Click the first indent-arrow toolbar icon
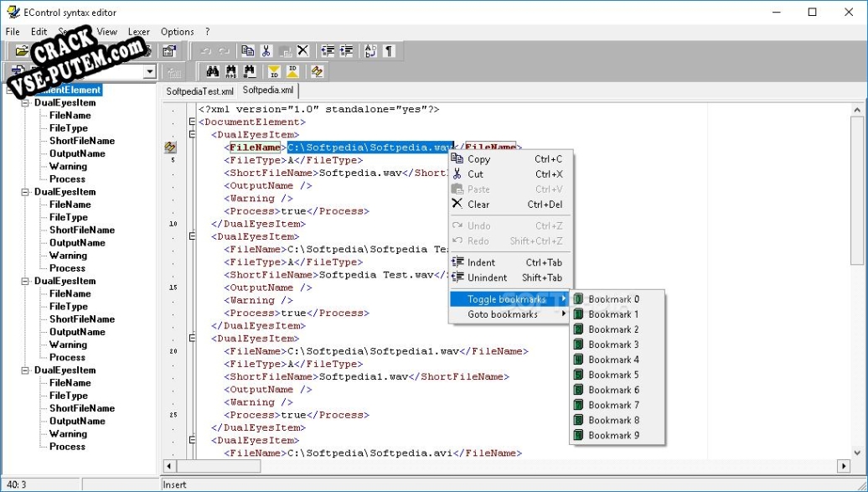The height and width of the screenshot is (492, 868). (328, 51)
